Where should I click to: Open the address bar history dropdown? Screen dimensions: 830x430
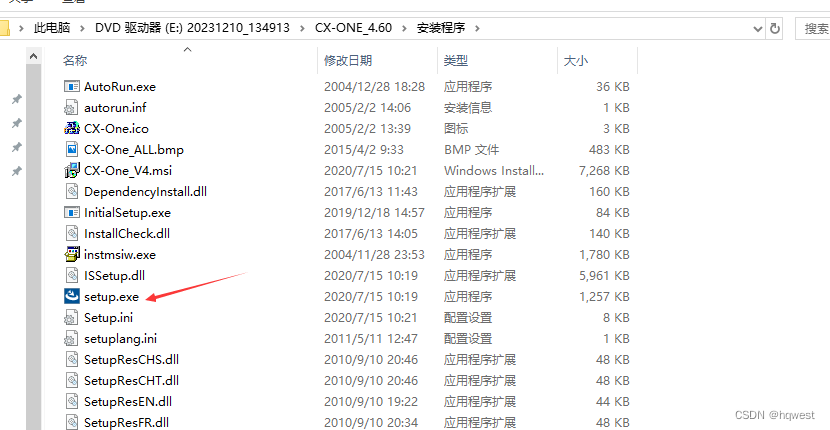[757, 29]
